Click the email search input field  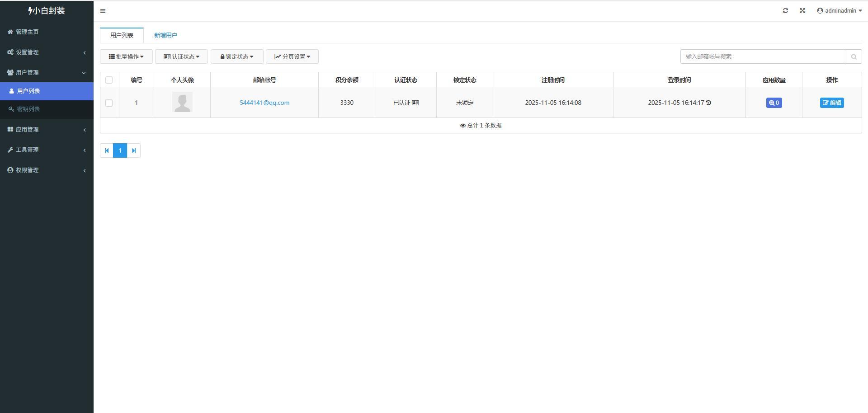pos(763,56)
